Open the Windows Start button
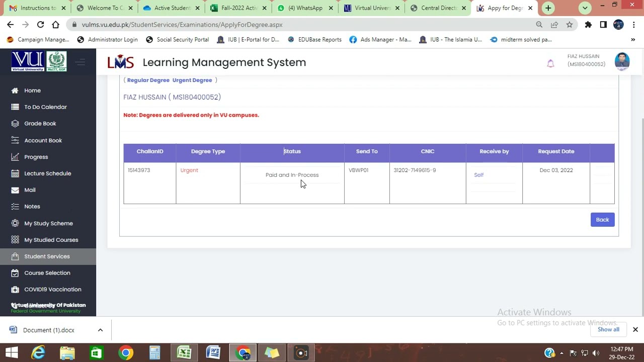The height and width of the screenshot is (362, 644). (11, 353)
